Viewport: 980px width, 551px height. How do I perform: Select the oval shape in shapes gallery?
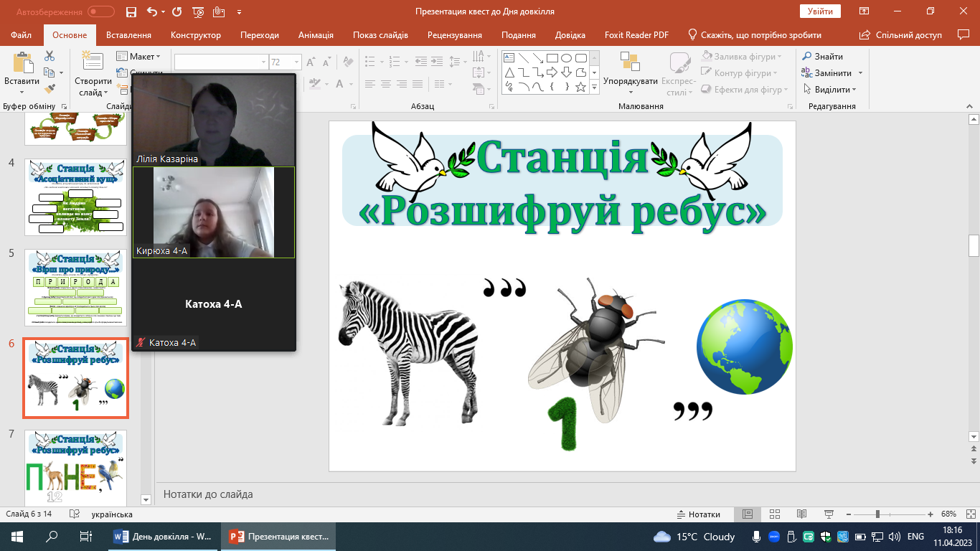pos(566,58)
